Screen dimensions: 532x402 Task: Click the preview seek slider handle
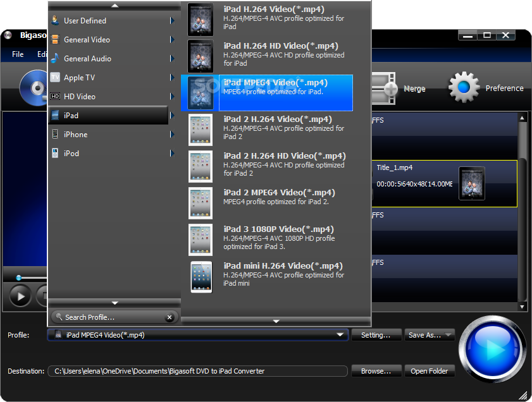click(19, 278)
